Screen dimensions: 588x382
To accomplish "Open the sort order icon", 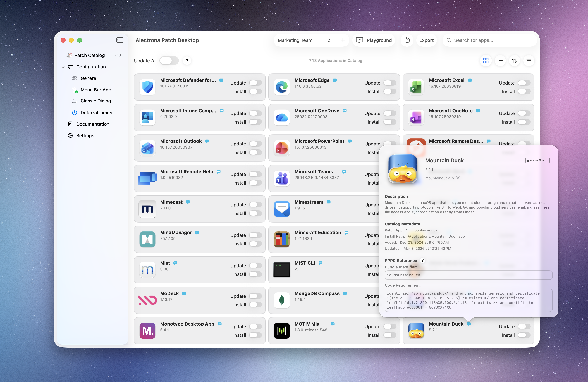I will pyautogui.click(x=514, y=61).
